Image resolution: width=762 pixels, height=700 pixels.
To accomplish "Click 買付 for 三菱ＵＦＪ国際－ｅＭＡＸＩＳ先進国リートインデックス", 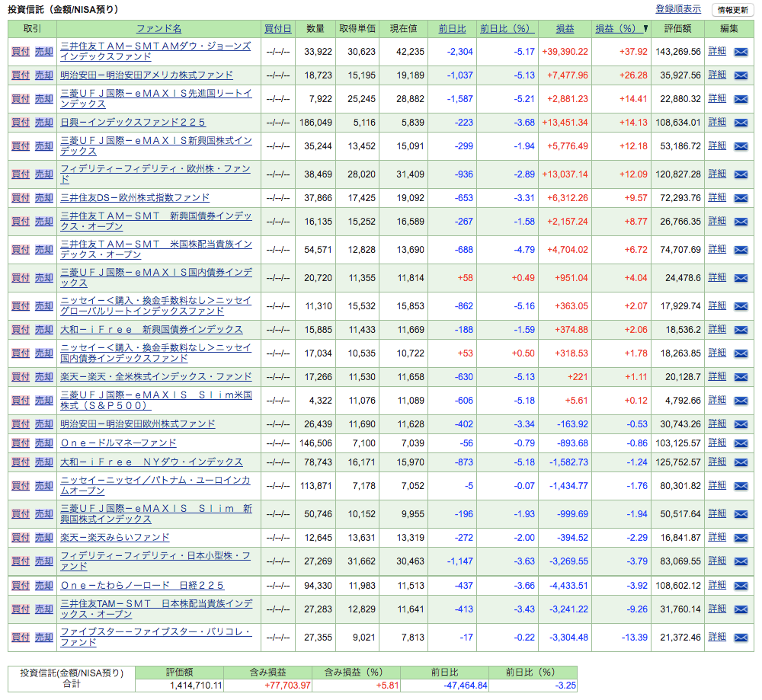I will coord(19,97).
